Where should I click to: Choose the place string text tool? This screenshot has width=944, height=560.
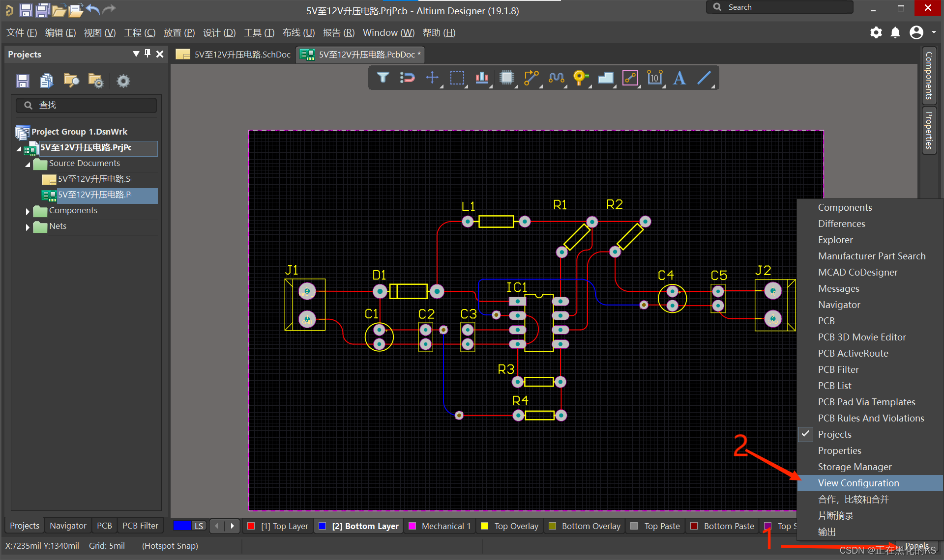click(679, 78)
